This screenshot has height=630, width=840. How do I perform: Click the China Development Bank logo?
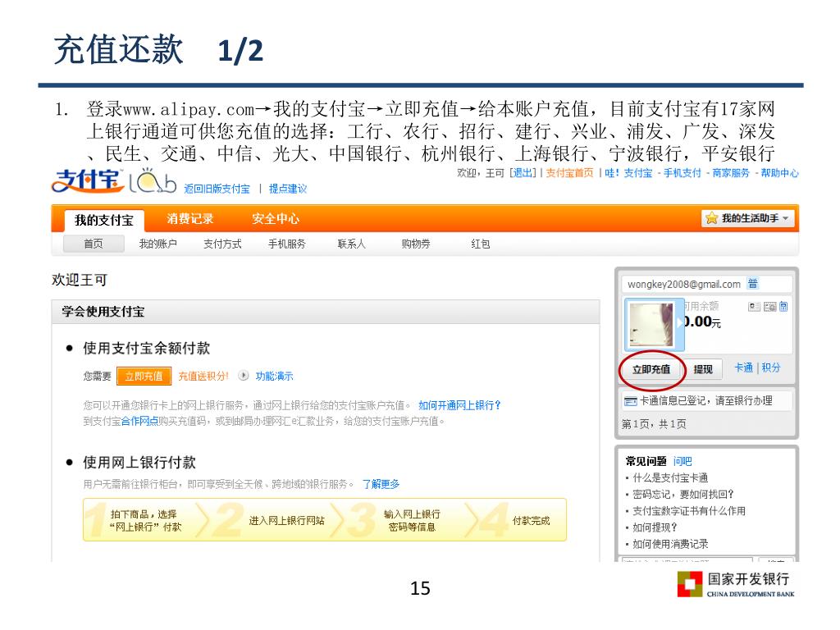(736, 584)
